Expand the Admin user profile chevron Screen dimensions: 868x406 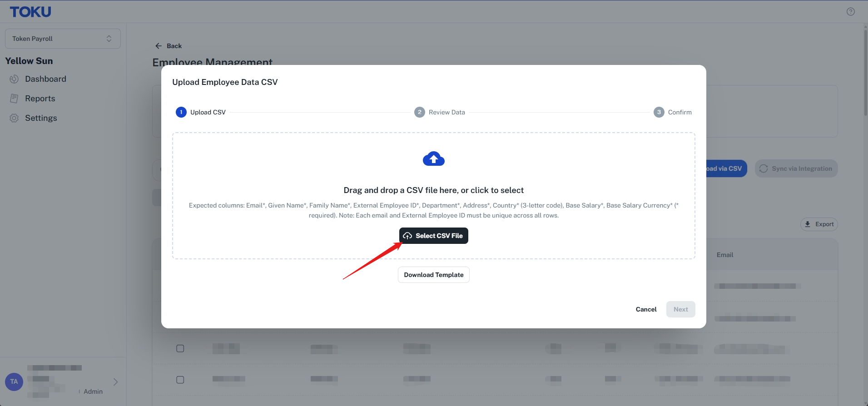pos(115,382)
